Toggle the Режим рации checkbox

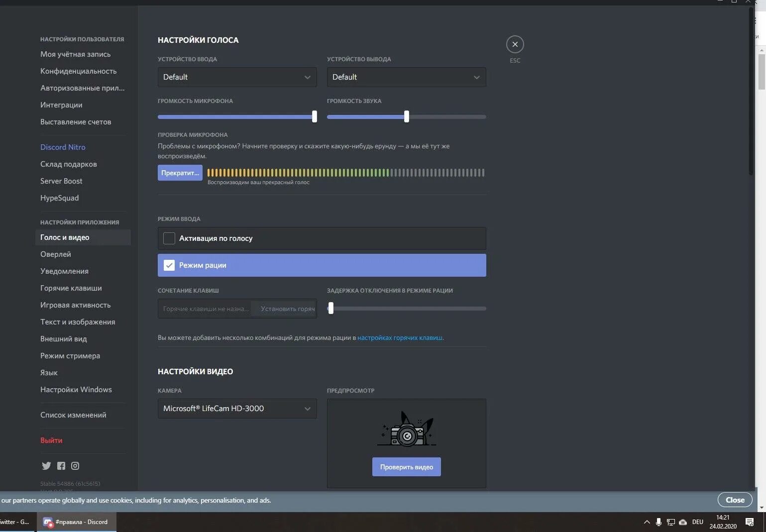(169, 265)
